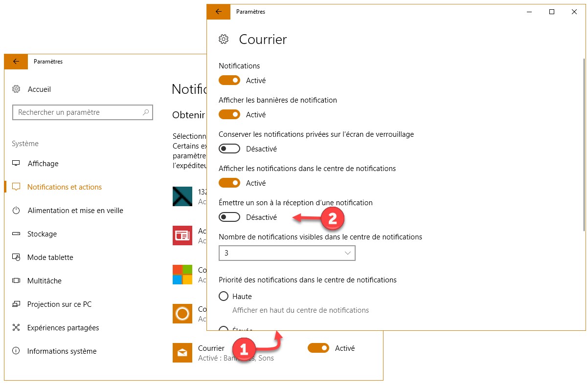588x385 pixels.
Task: Go back in the Courrier settings window
Action: click(x=219, y=12)
